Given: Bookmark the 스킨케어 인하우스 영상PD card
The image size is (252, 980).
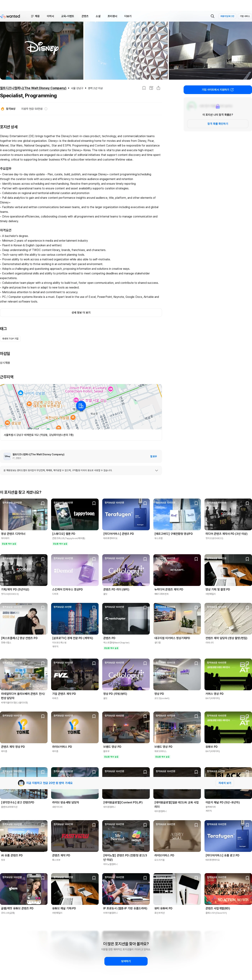Looking at the screenshot, I should coord(94,559).
